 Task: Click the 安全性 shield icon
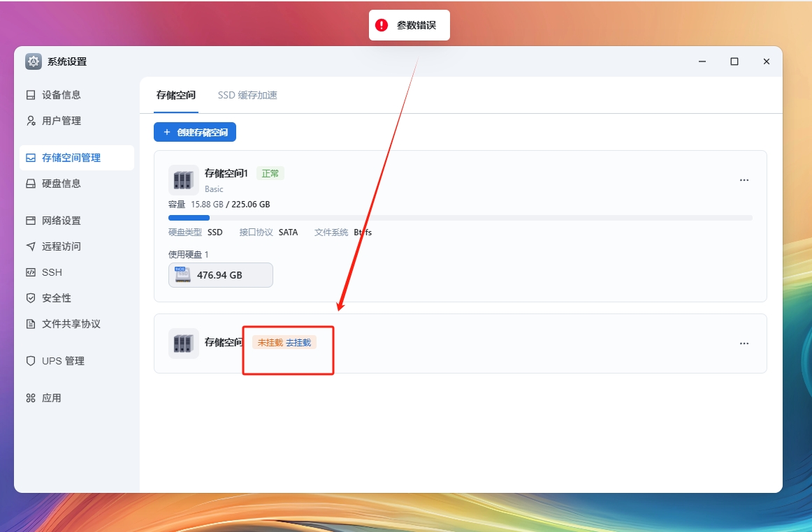[x=31, y=298]
